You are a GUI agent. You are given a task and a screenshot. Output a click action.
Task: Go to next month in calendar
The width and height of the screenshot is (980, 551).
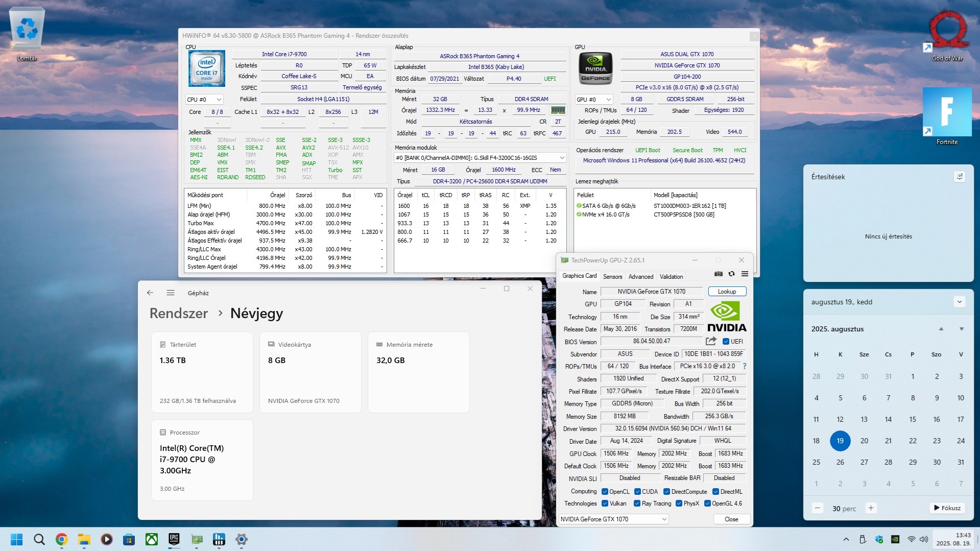point(961,329)
